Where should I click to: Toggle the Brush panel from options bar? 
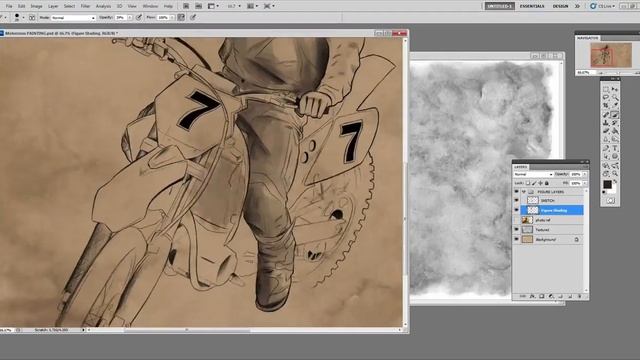(x=32, y=18)
